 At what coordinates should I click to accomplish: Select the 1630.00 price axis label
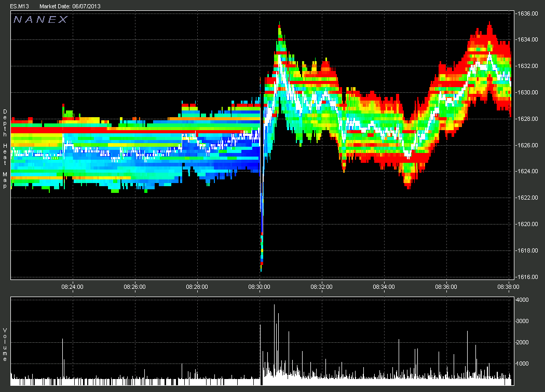tap(527, 92)
